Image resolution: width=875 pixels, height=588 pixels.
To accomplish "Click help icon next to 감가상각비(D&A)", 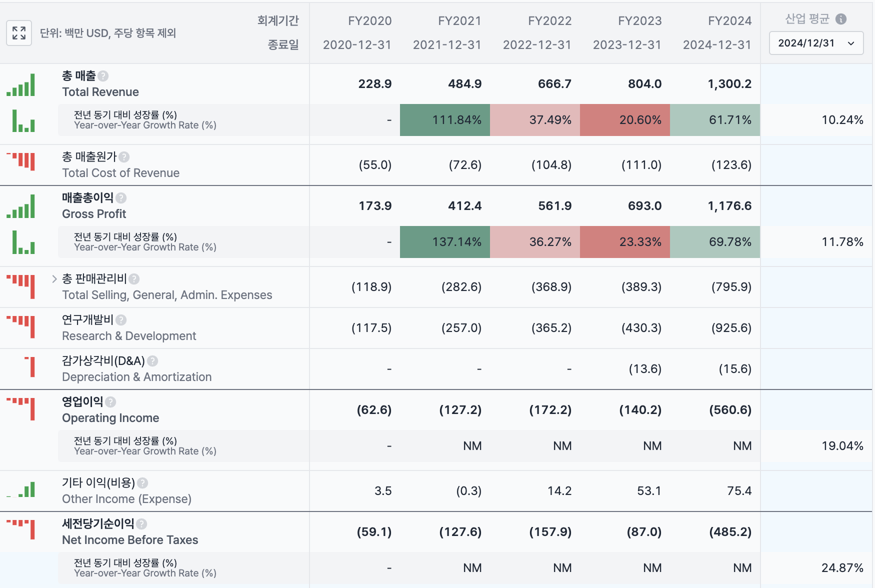I will click(x=152, y=361).
